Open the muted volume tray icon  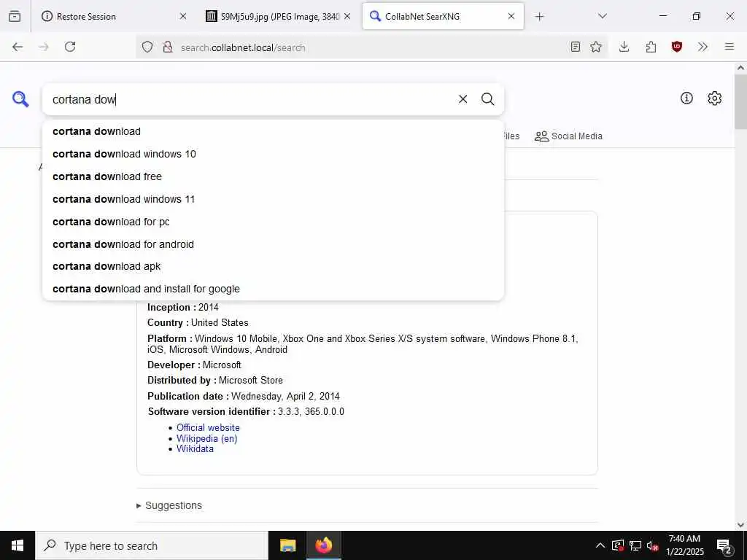click(653, 545)
